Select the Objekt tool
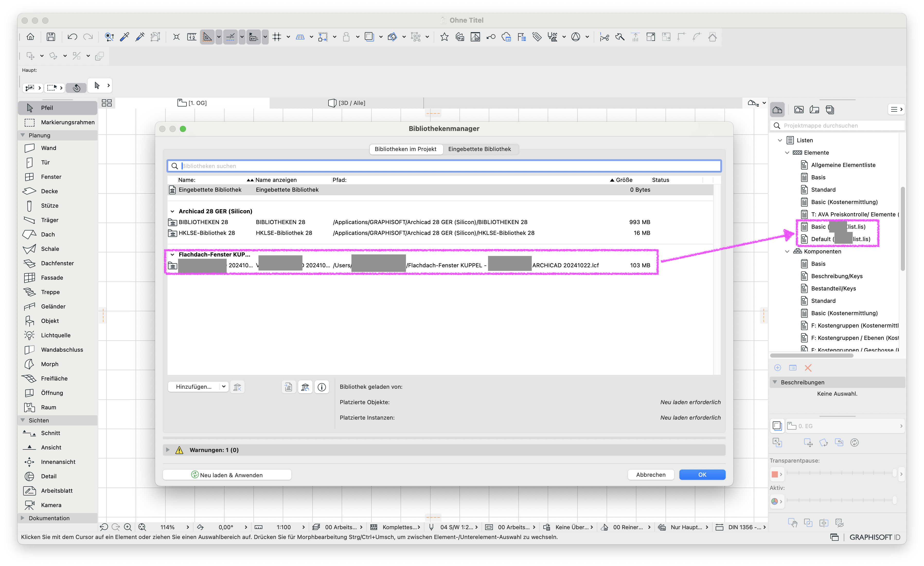 pos(57,321)
